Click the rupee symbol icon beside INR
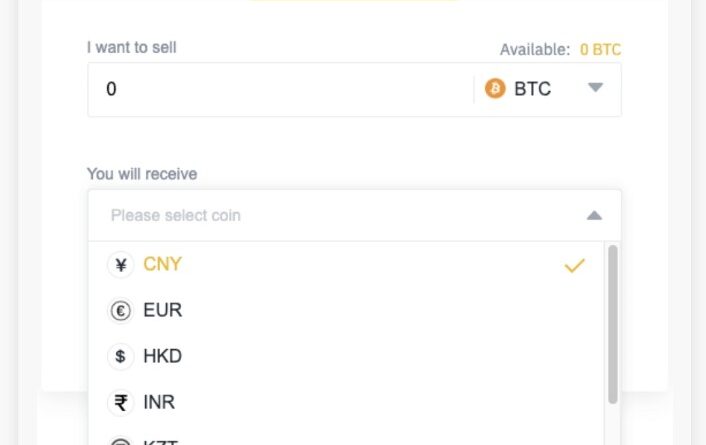The image size is (706, 445). click(x=121, y=402)
